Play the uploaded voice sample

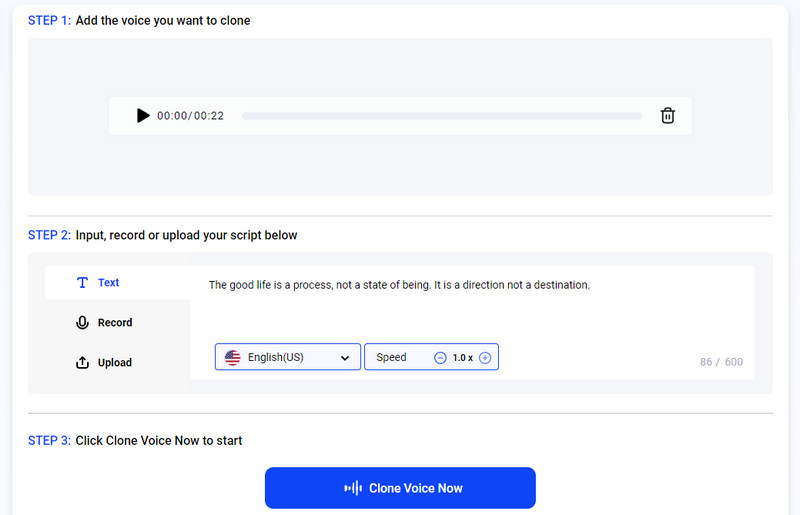click(143, 116)
